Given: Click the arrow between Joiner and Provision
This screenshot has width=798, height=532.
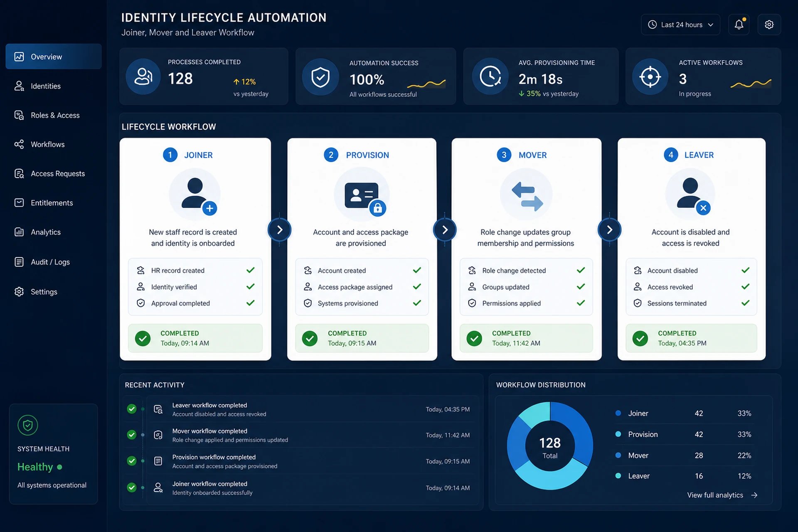Looking at the screenshot, I should 279,230.
